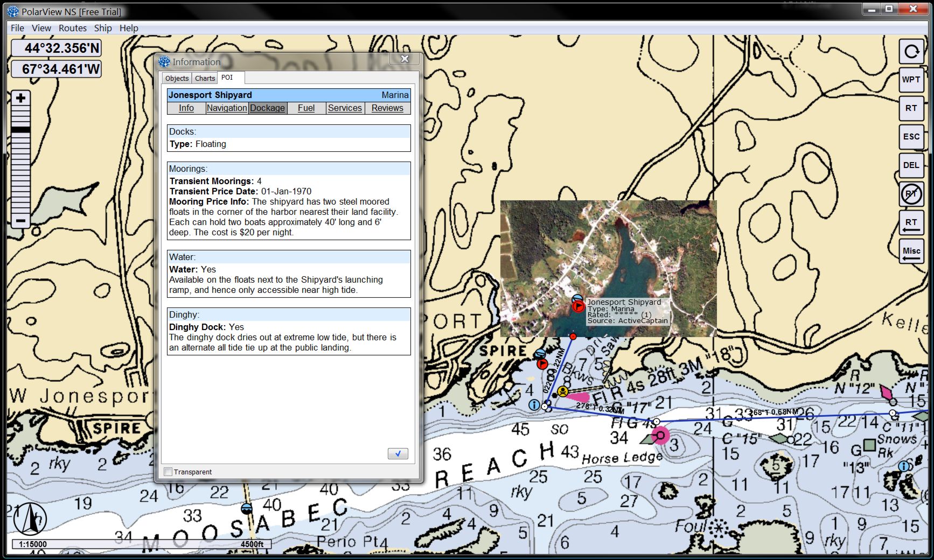Click the green square G "13" buoy symbol
The height and width of the screenshot is (560, 934).
tap(869, 445)
